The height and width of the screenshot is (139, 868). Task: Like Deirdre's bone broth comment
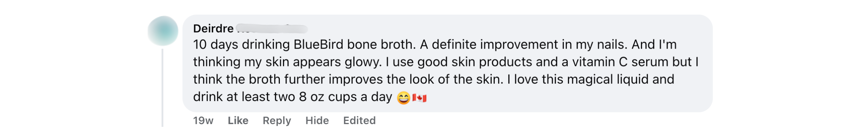coord(238,121)
